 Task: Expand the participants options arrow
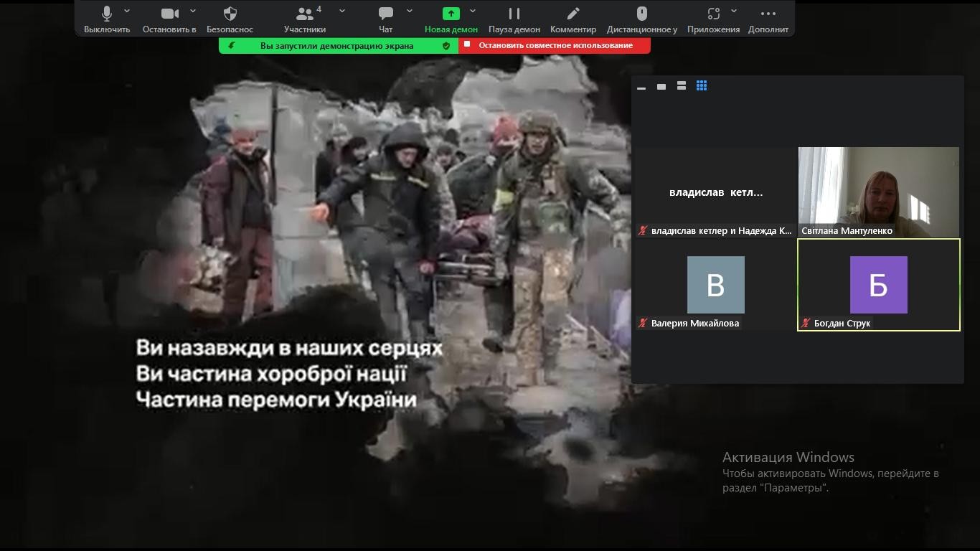[x=342, y=11]
